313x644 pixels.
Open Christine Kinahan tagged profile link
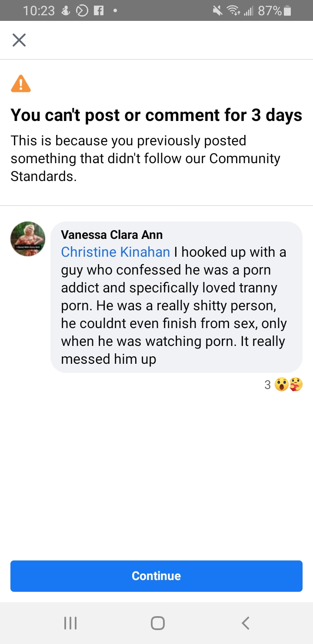[116, 252]
